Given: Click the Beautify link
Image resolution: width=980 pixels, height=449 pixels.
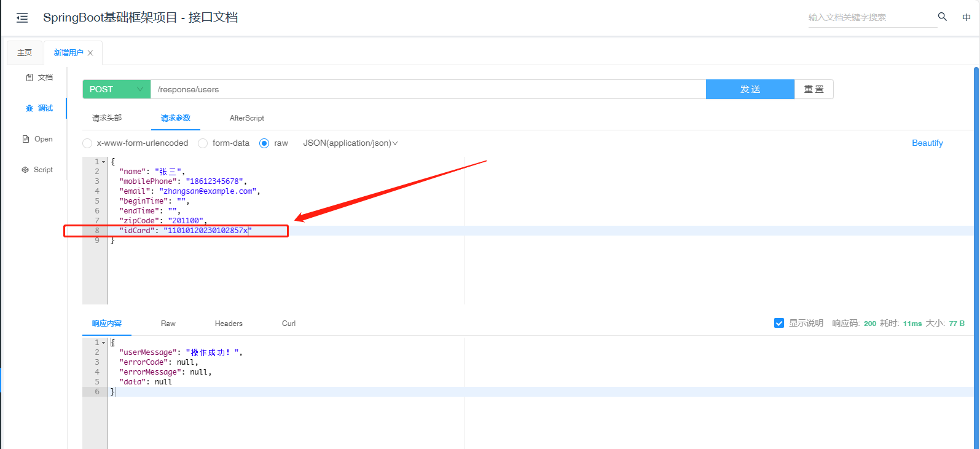Looking at the screenshot, I should (x=927, y=143).
